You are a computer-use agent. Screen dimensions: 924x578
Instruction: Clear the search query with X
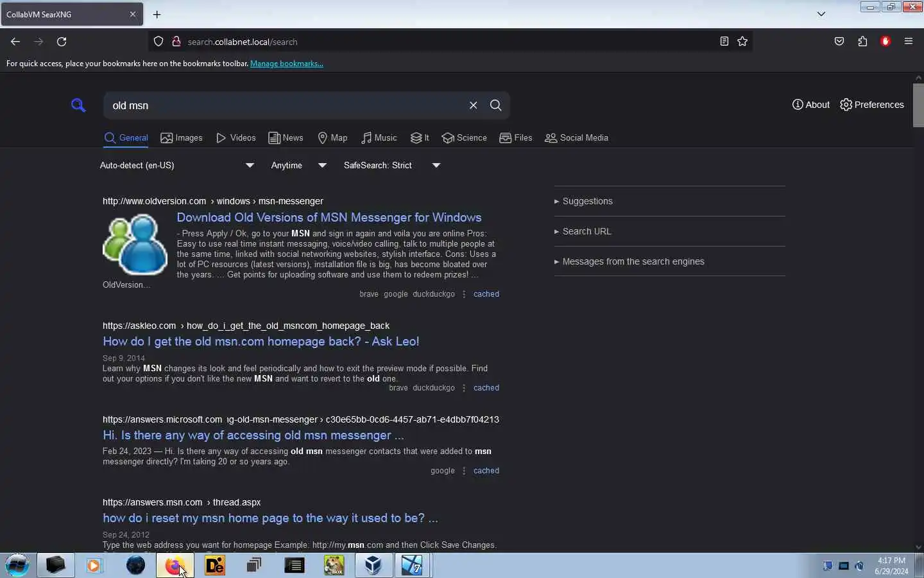tap(473, 105)
